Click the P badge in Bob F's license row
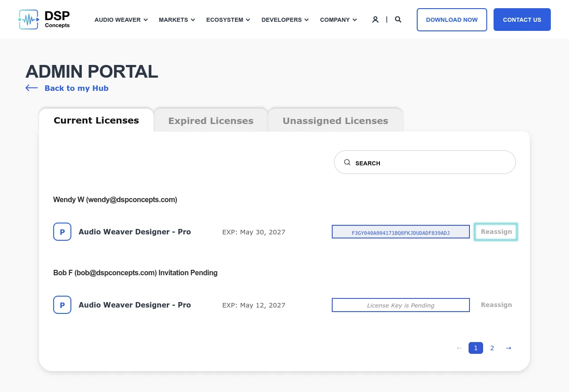569x392 pixels. click(x=62, y=305)
